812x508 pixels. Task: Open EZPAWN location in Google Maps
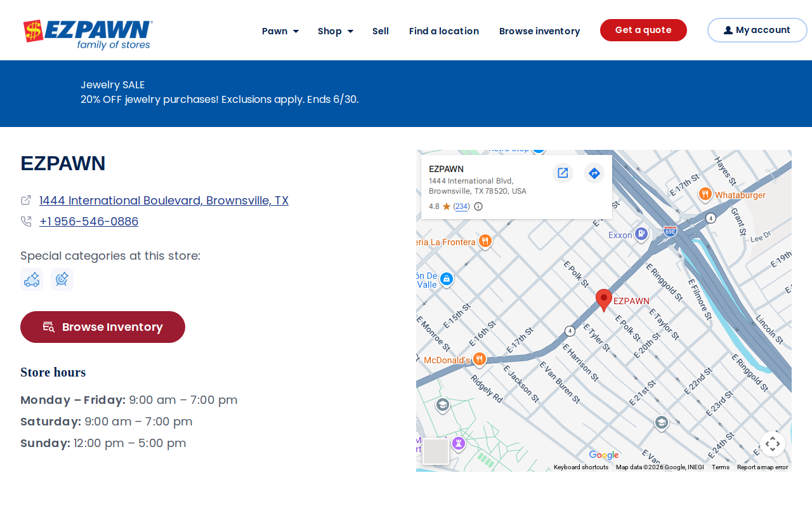[563, 173]
